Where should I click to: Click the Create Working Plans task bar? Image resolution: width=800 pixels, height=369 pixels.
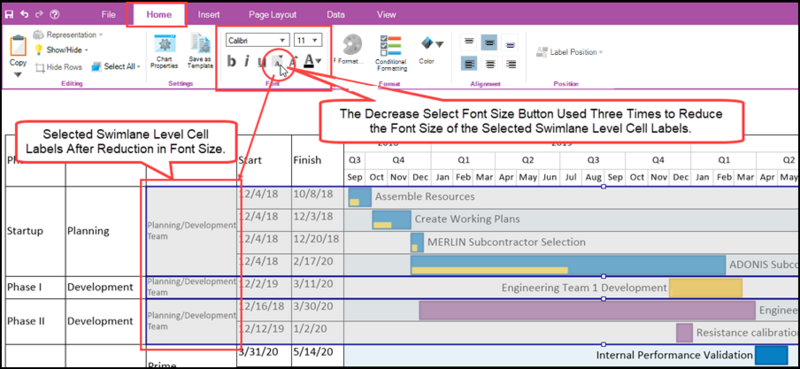391,219
